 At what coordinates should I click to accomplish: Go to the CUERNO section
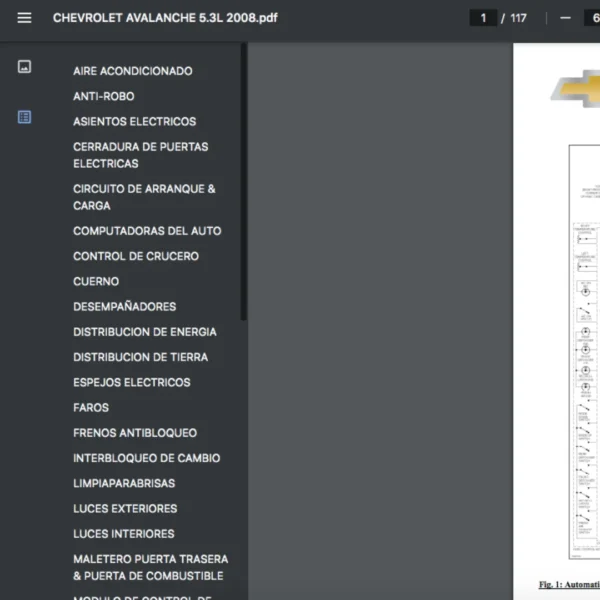click(x=96, y=281)
